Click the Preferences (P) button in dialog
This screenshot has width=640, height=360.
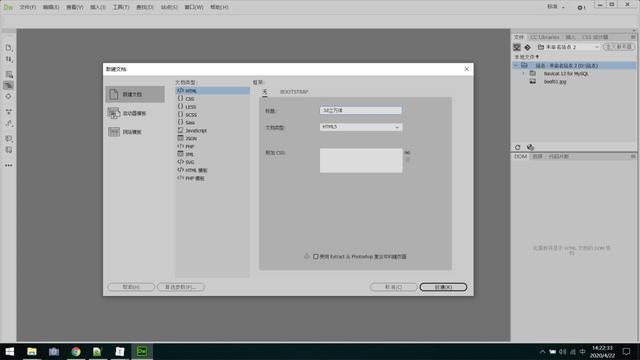click(181, 287)
